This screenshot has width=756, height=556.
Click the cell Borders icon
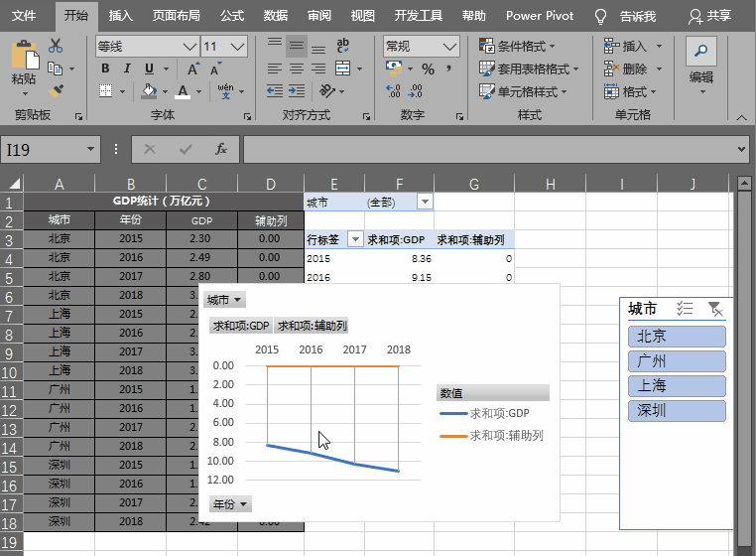tap(105, 90)
